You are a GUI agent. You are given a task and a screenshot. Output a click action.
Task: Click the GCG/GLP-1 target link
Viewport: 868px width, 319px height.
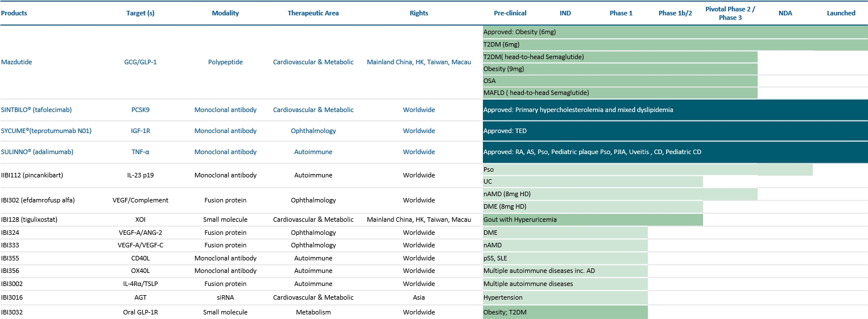(x=140, y=62)
